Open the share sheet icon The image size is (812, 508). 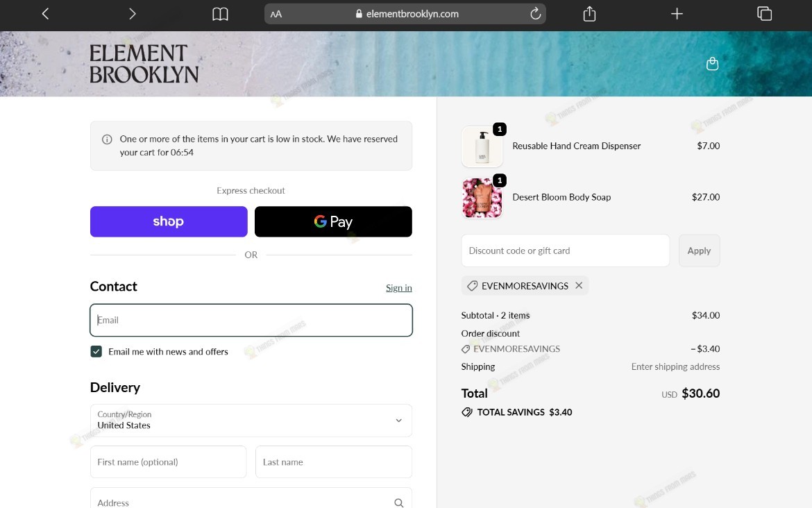coord(589,13)
